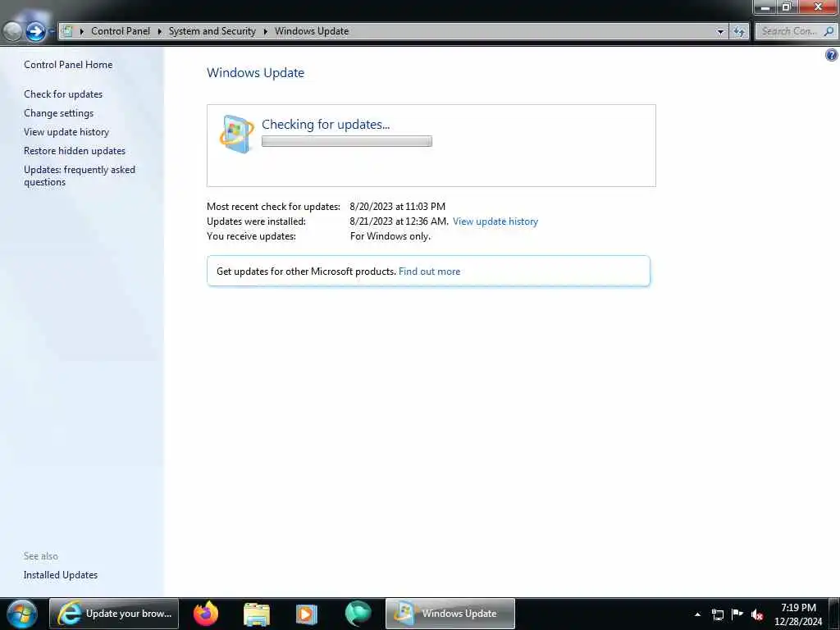This screenshot has width=840, height=630.
Task: Open the blue help question mark icon
Action: click(x=832, y=55)
